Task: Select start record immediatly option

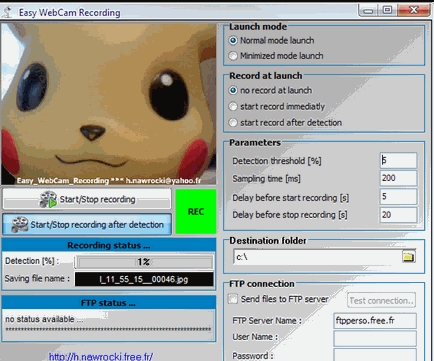Action: click(x=277, y=106)
